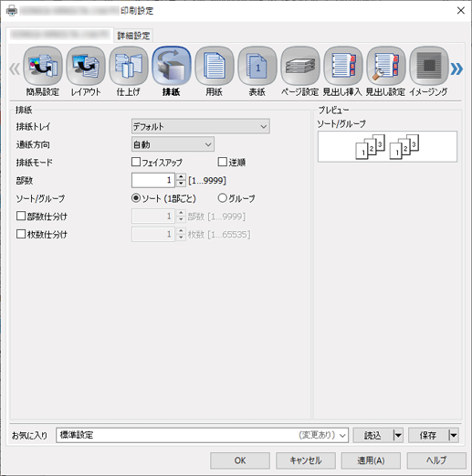Viewport: 472px width, 476px height.
Task: Click the OK button
Action: pos(240,460)
